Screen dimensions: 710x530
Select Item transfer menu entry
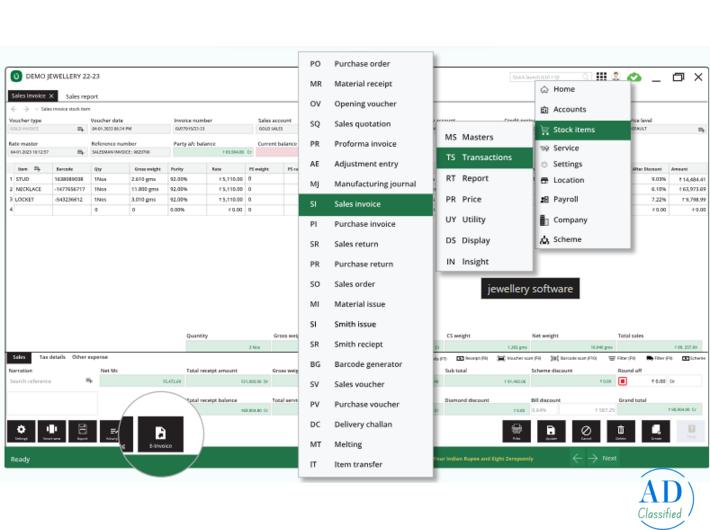(x=366, y=464)
